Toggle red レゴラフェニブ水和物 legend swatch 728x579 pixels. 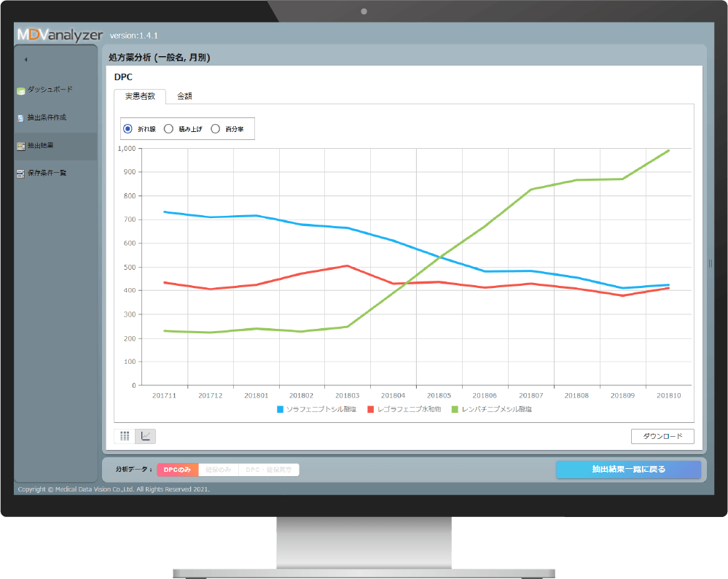(370, 410)
